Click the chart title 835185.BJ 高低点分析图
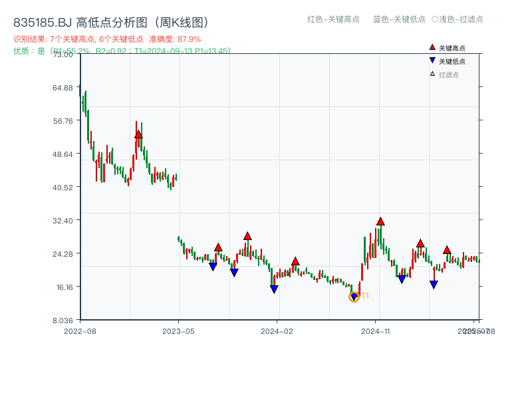 point(110,21)
